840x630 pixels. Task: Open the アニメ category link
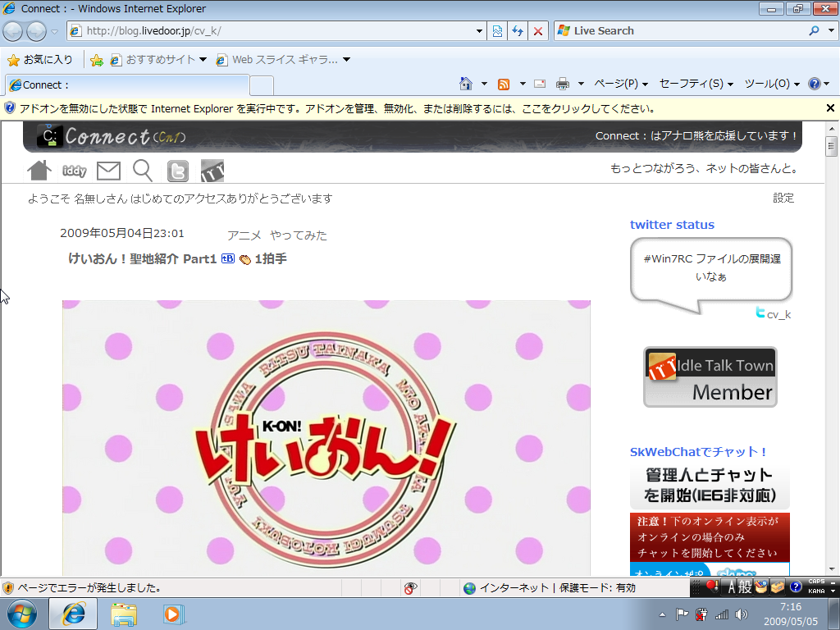pos(244,235)
